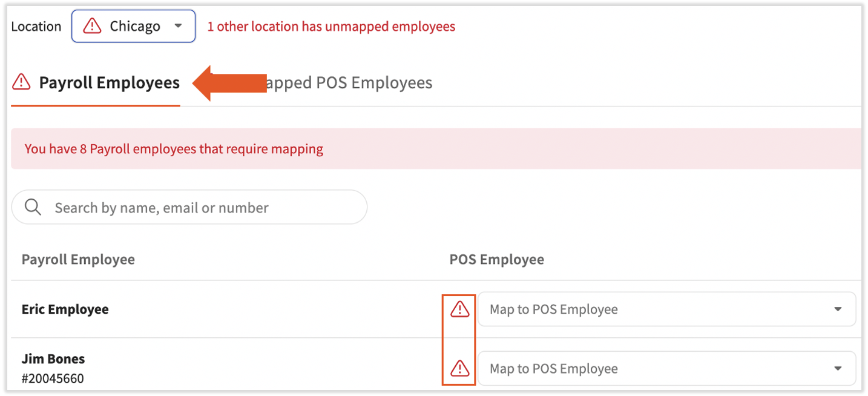The image size is (868, 396).
Task: Click the search magnifying glass icon
Action: click(33, 207)
